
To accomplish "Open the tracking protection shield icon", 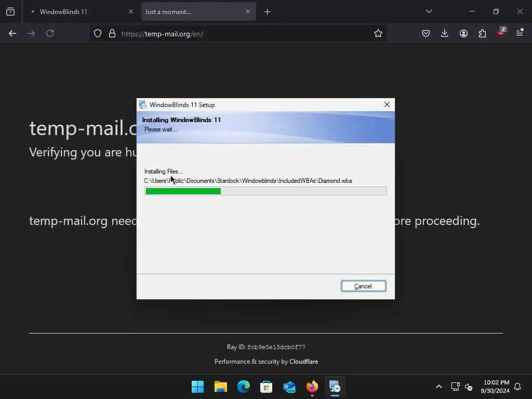I will [98, 34].
